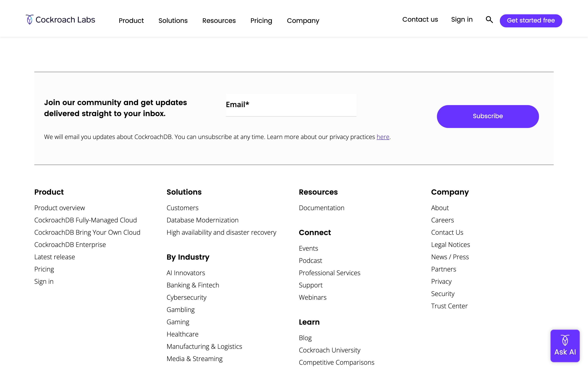This screenshot has width=588, height=368.
Task: Open the Company nav menu
Action: pos(303,21)
